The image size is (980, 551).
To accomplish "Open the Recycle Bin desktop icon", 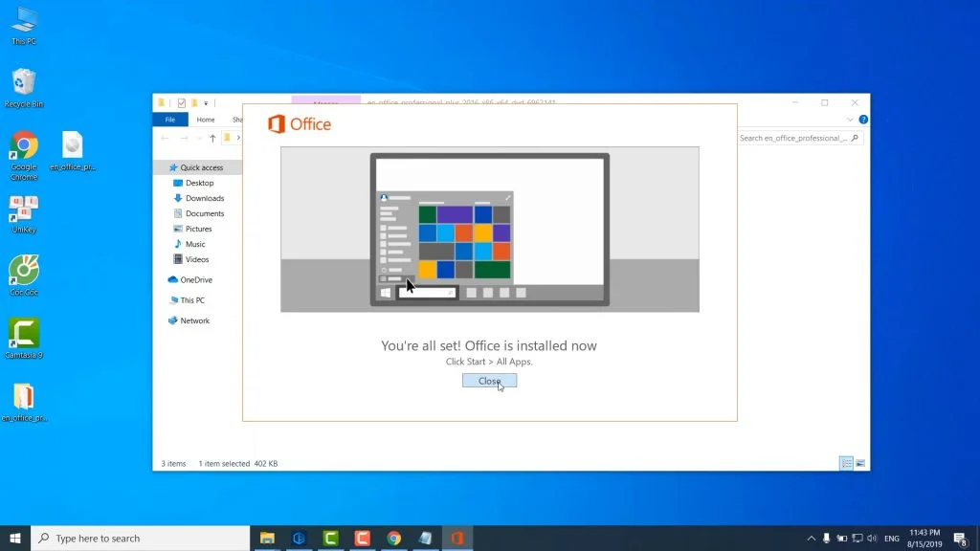I will tap(24, 84).
